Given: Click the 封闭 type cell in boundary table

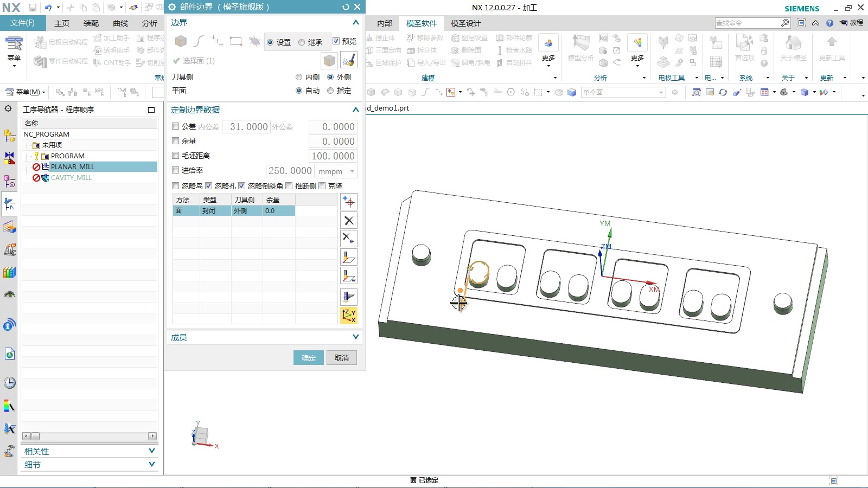Looking at the screenshot, I should pyautogui.click(x=215, y=211).
